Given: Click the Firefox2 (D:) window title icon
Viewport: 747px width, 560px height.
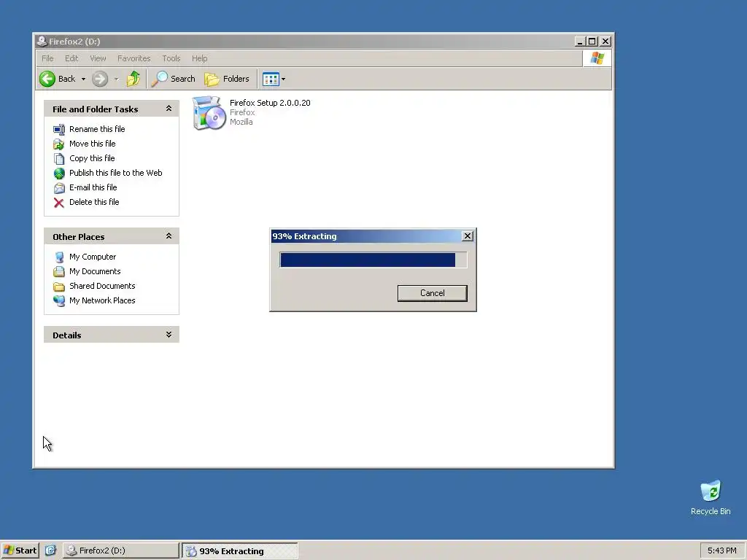Looking at the screenshot, I should click(x=42, y=42).
